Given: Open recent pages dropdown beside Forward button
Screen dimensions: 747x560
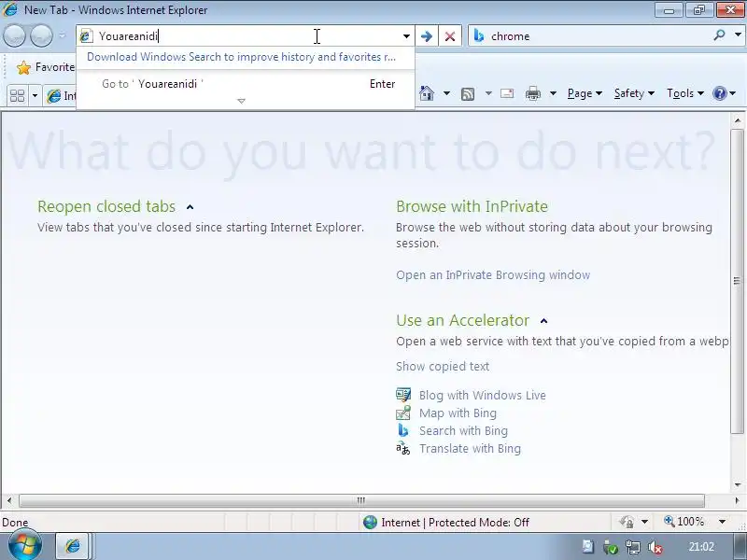Looking at the screenshot, I should 63,35.
